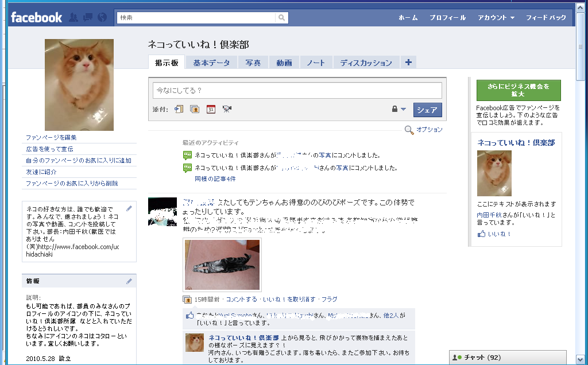588x365 pixels.
Task: Click the options magnifier icon
Action: [409, 130]
